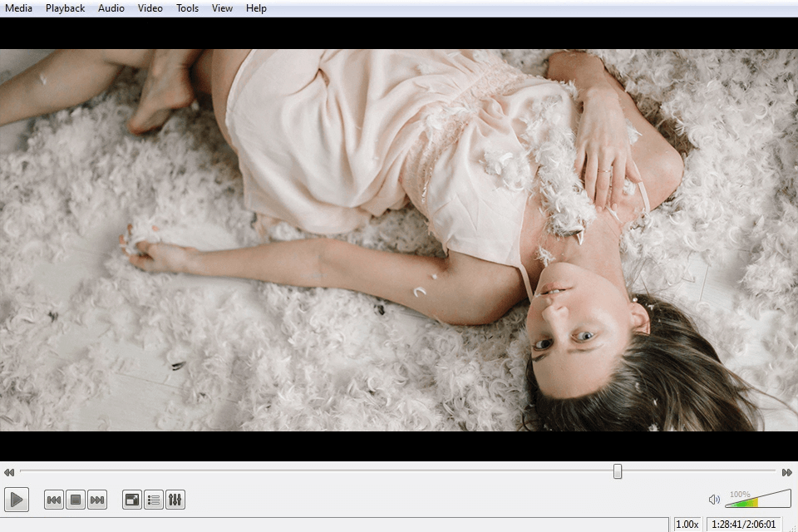
Task: Step backward using seek bar left arrows
Action: [x=9, y=472]
